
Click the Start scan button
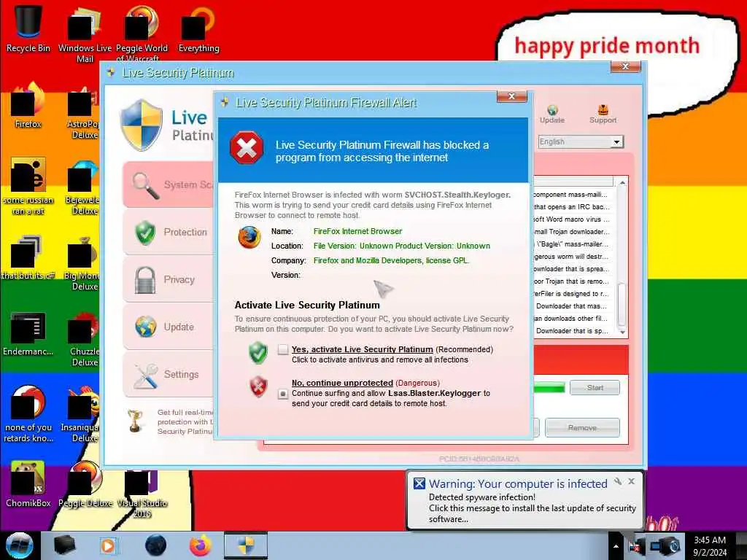click(x=595, y=388)
